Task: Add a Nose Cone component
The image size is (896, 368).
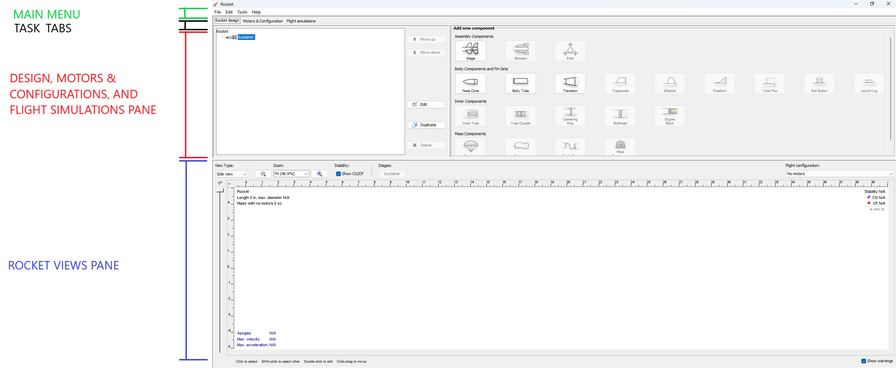Action: (470, 83)
